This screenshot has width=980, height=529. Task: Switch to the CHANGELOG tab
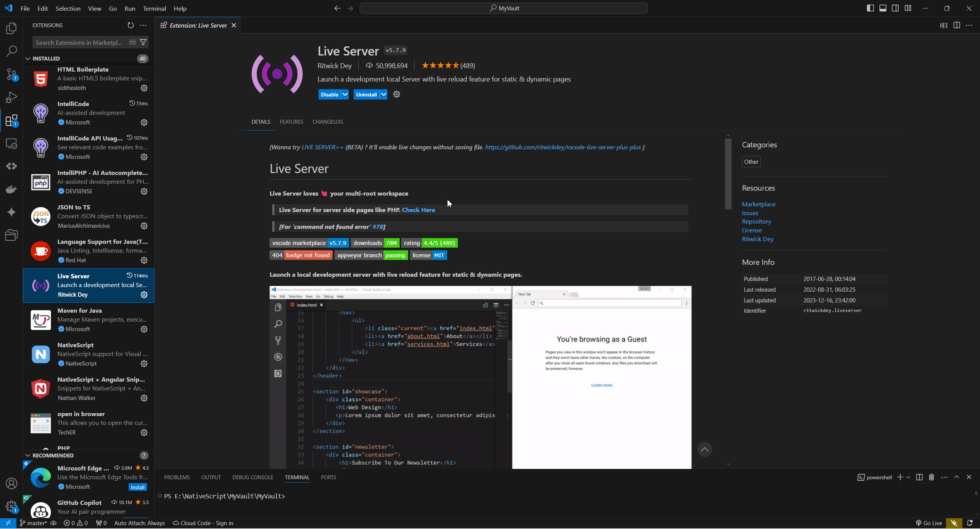328,122
